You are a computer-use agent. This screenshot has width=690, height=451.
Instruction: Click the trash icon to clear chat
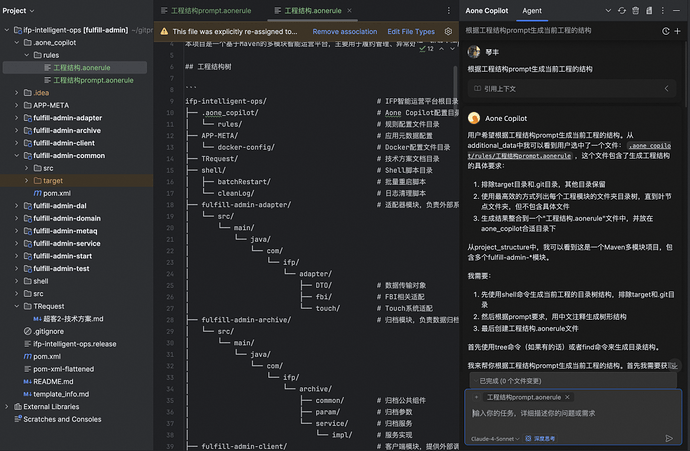[635, 11]
